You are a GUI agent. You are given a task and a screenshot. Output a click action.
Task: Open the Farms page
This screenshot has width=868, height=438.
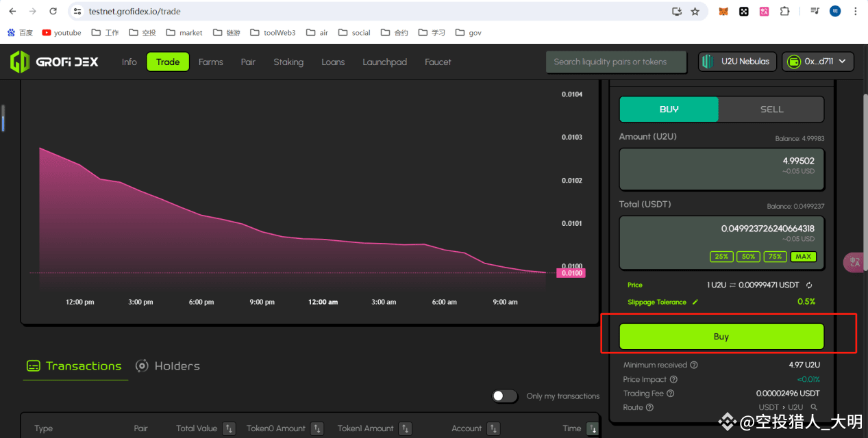tap(211, 62)
